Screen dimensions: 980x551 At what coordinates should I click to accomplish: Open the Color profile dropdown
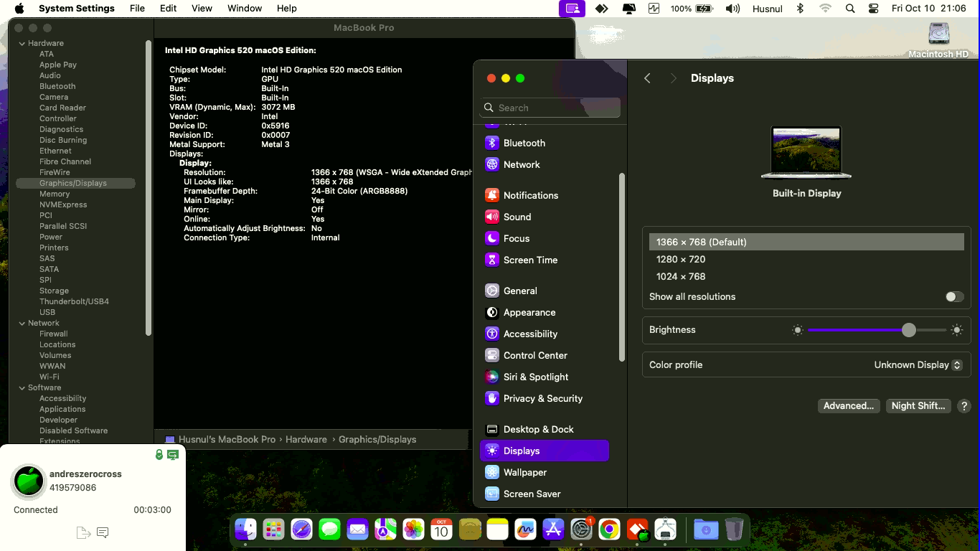918,365
